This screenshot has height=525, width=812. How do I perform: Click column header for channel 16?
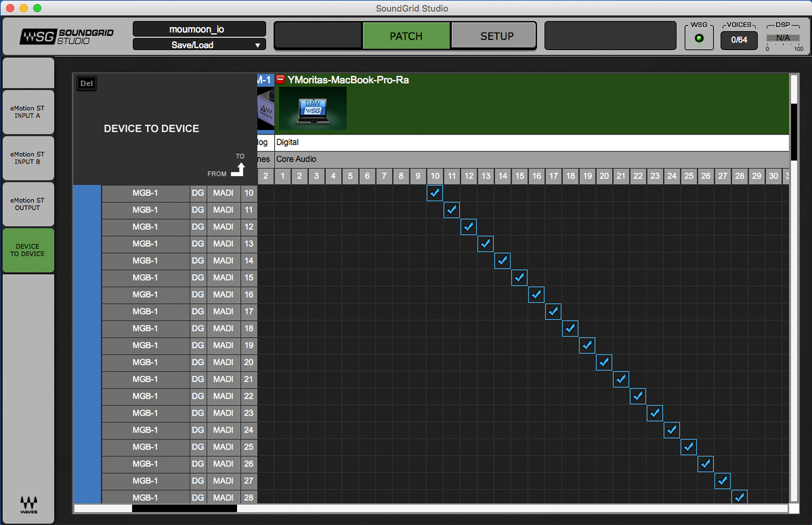(536, 176)
